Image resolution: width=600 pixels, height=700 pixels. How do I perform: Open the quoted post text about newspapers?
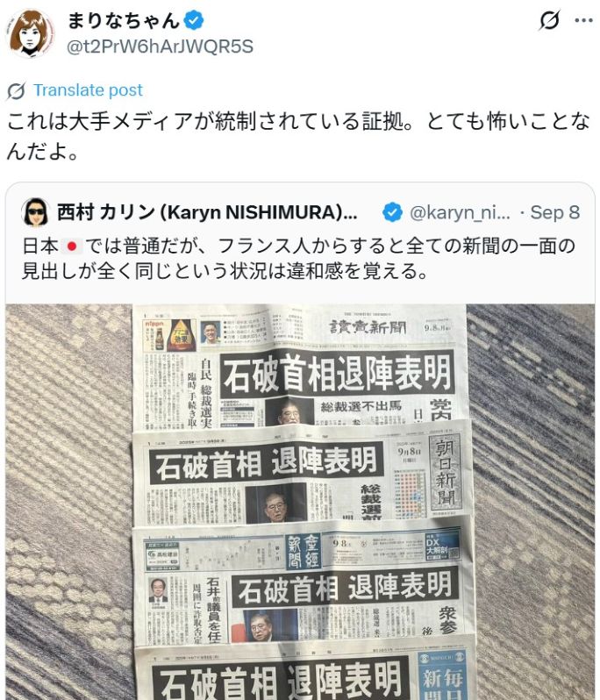298,259
